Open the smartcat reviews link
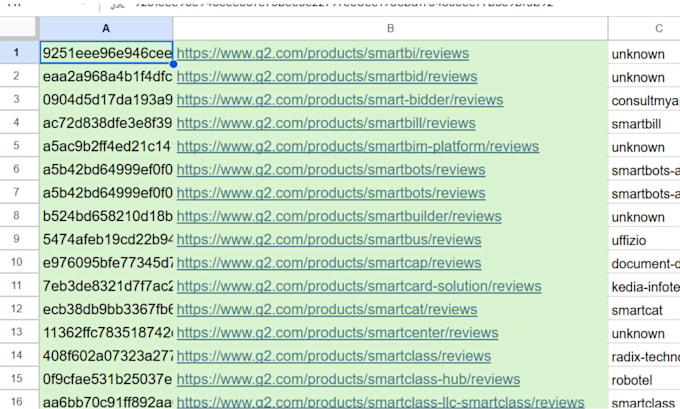The height and width of the screenshot is (409, 680). pyautogui.click(x=327, y=309)
